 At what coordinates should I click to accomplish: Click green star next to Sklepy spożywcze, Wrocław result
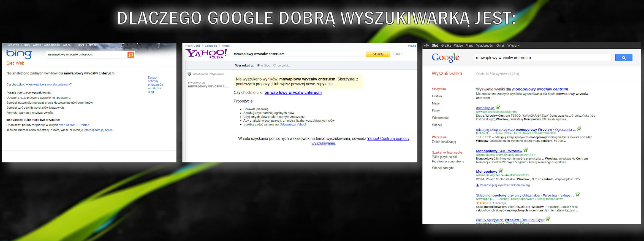click(548, 219)
